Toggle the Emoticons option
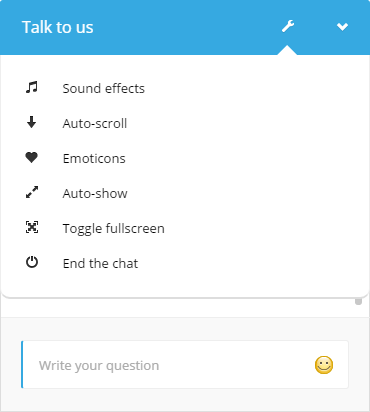 coord(185,158)
